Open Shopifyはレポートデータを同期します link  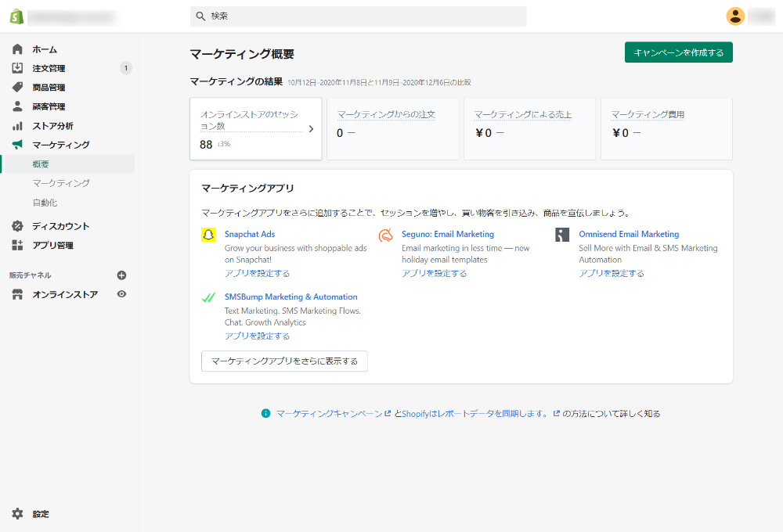[x=481, y=414]
